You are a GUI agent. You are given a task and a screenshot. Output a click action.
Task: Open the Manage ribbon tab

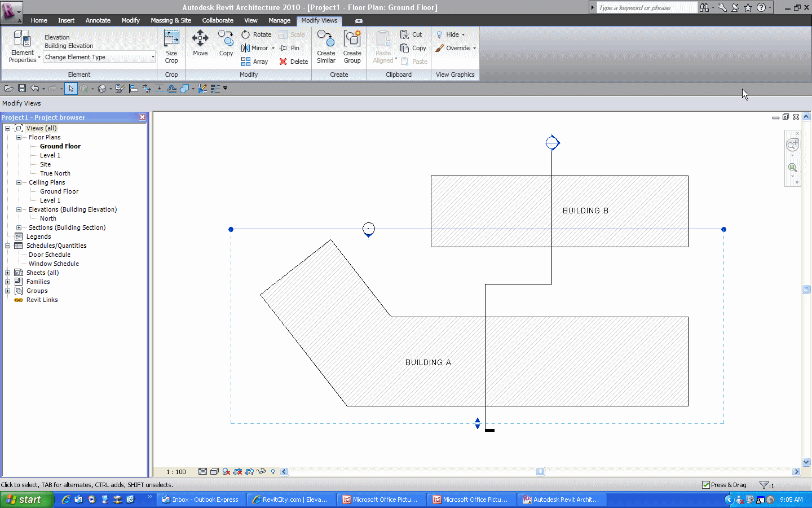[x=279, y=20]
